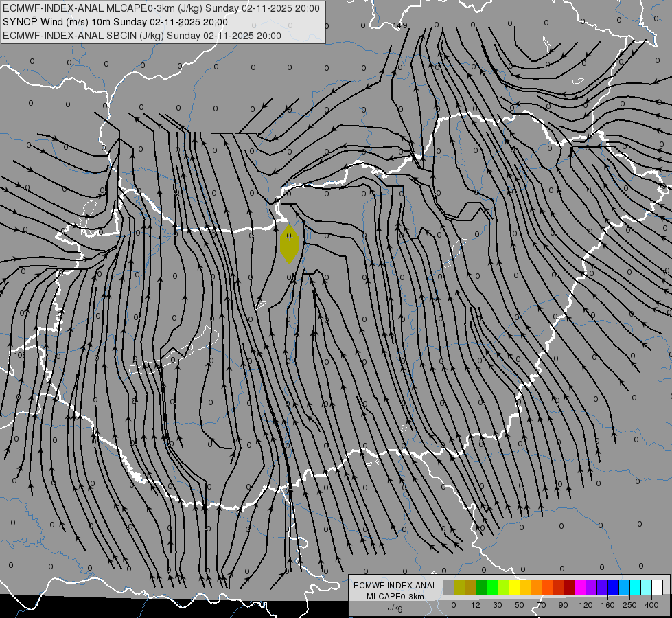This screenshot has width=672, height=618.
Task: Click the 108 value label on the map
Action: pyautogui.click(x=20, y=355)
